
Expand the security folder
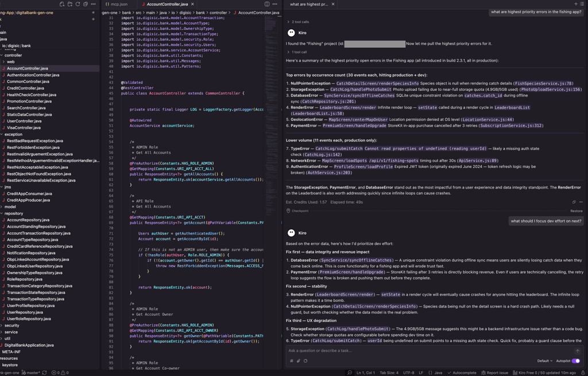click(x=11, y=325)
